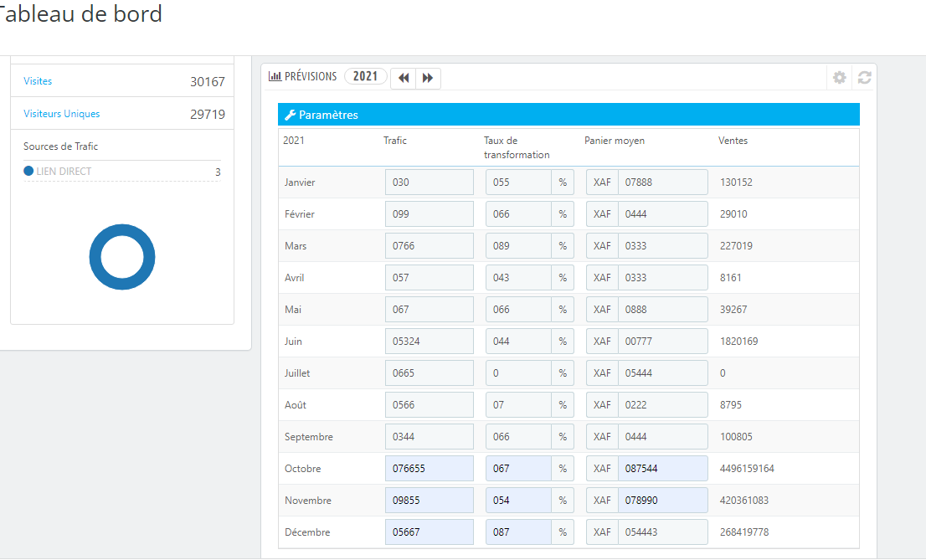
Task: Select the Octobre Trafic field with 076655
Action: pos(430,469)
